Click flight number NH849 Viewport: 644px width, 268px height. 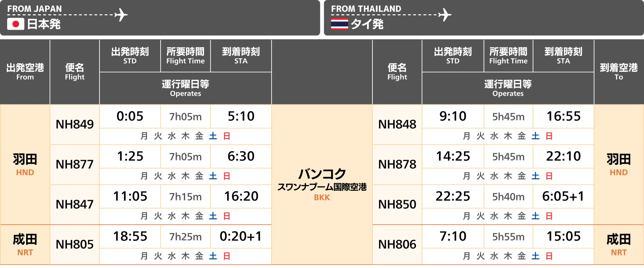pos(75,124)
